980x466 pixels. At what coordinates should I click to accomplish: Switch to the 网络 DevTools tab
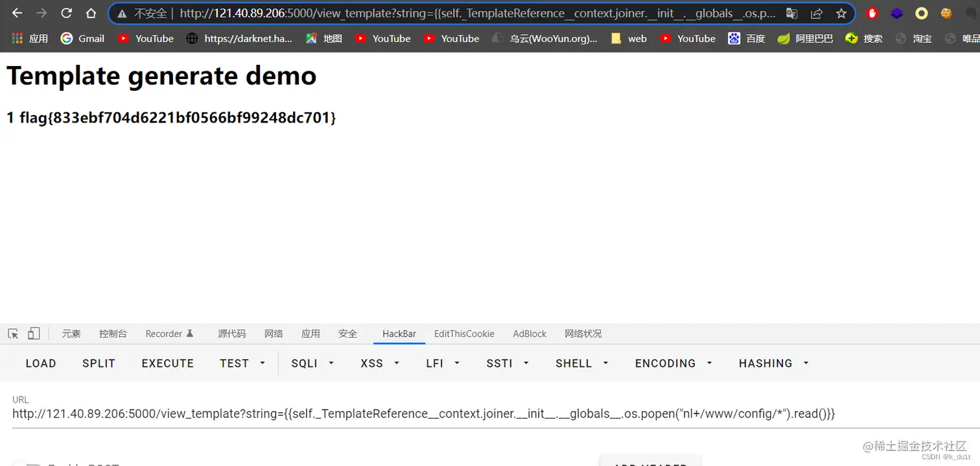pyautogui.click(x=274, y=334)
